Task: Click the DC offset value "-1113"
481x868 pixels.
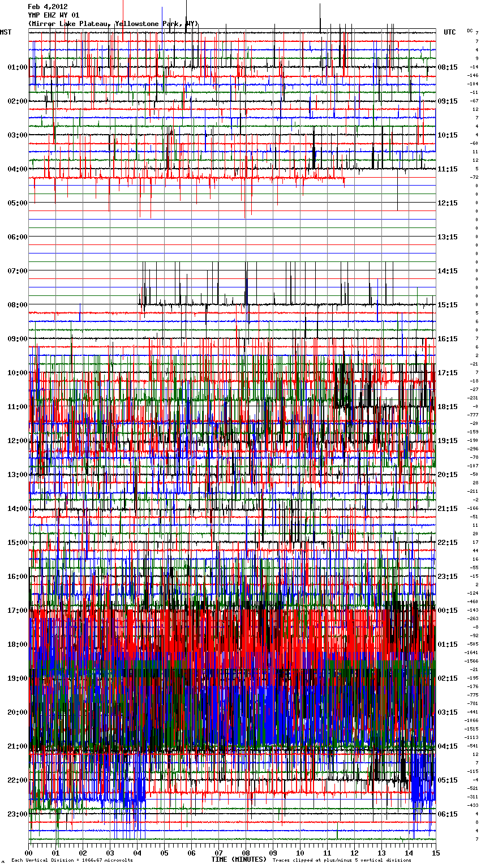Action: [x=471, y=737]
